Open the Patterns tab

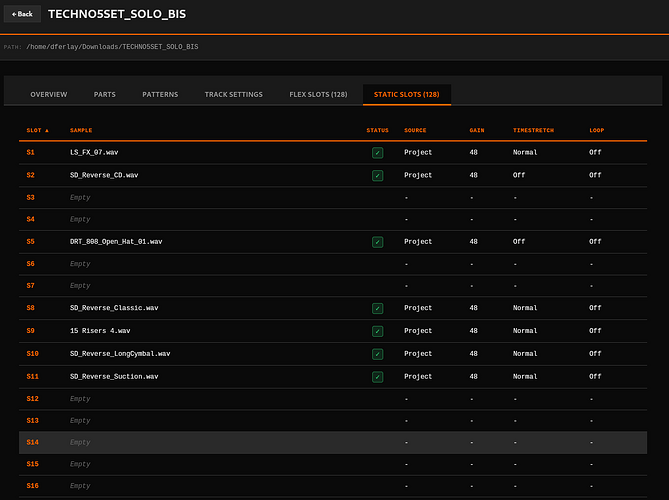(x=160, y=94)
